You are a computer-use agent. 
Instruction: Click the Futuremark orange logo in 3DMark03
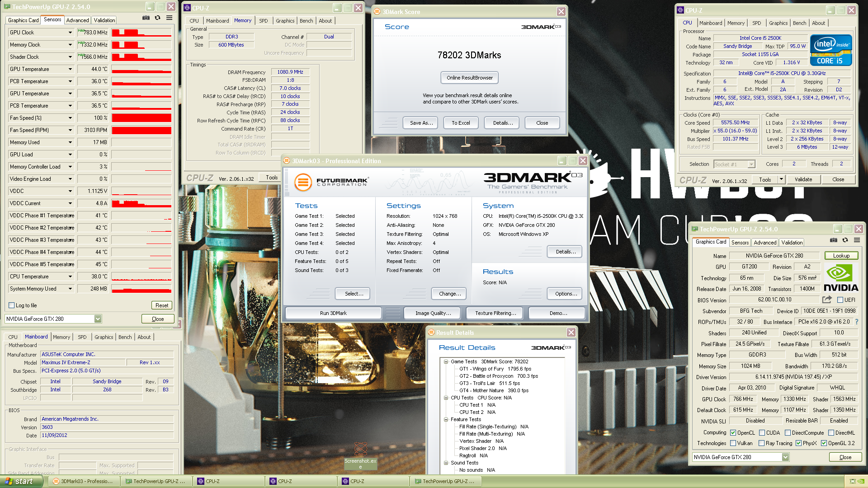(303, 183)
